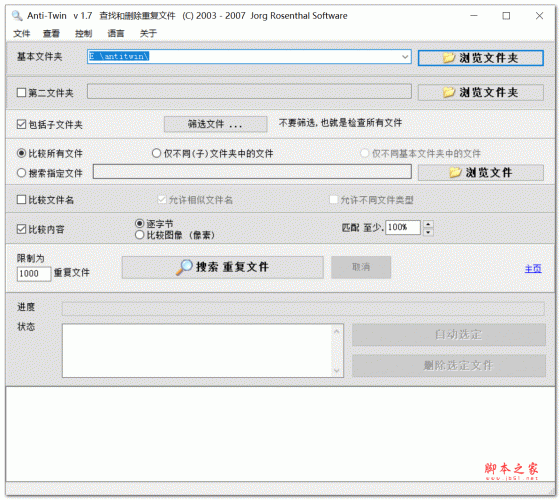Select 仅不同基本文件夹中的文件 radio option

[x=364, y=153]
